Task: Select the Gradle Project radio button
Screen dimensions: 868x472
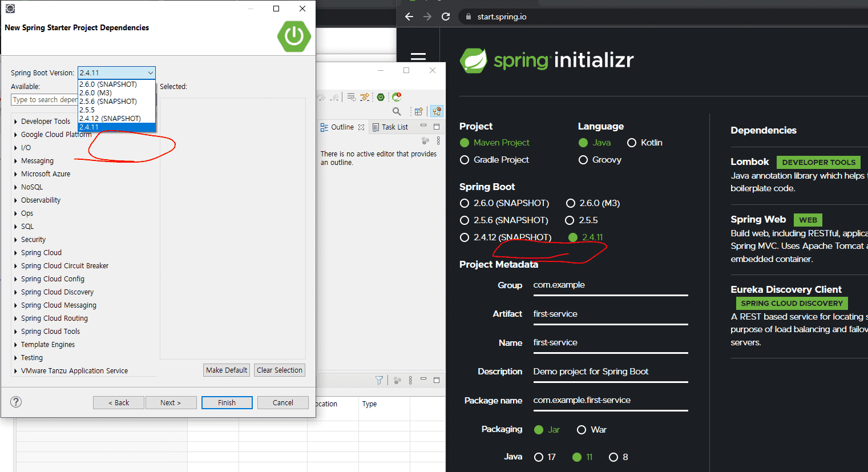Action: coord(465,160)
